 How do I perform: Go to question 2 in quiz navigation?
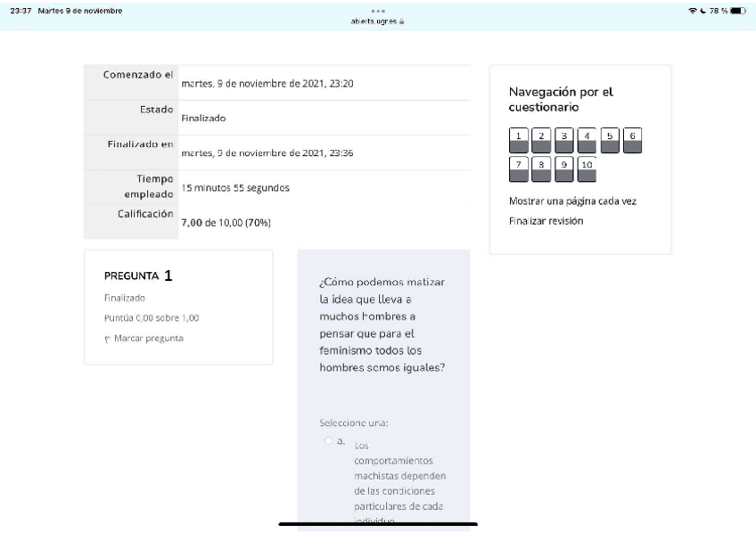pyautogui.click(x=541, y=141)
